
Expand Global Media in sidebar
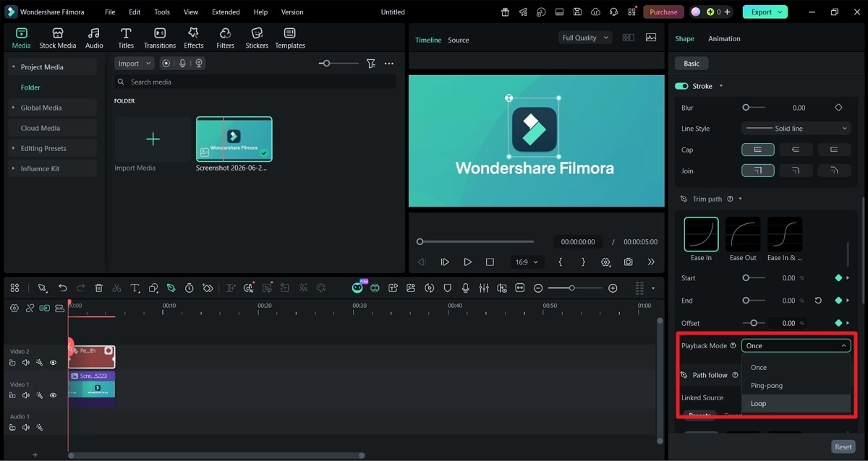(52, 108)
